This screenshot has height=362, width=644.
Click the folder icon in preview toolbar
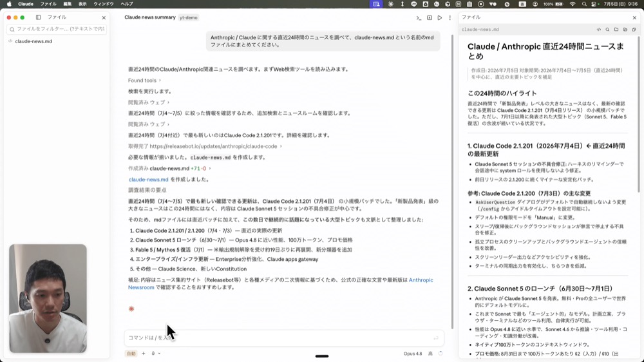click(616, 30)
